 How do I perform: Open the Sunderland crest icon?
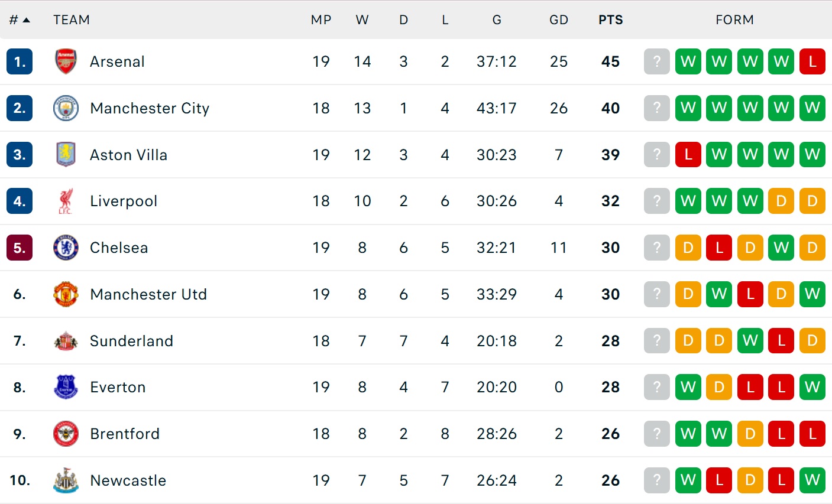coord(66,341)
